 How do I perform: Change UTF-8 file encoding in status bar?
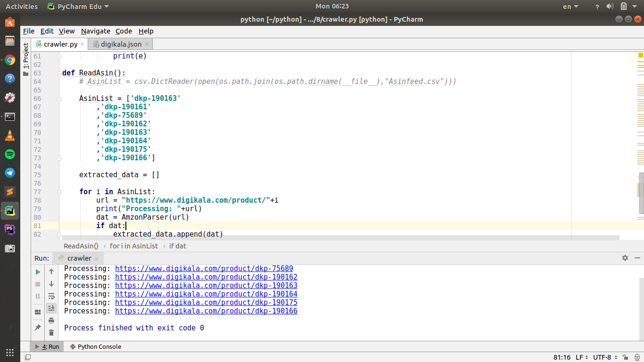tap(605, 357)
